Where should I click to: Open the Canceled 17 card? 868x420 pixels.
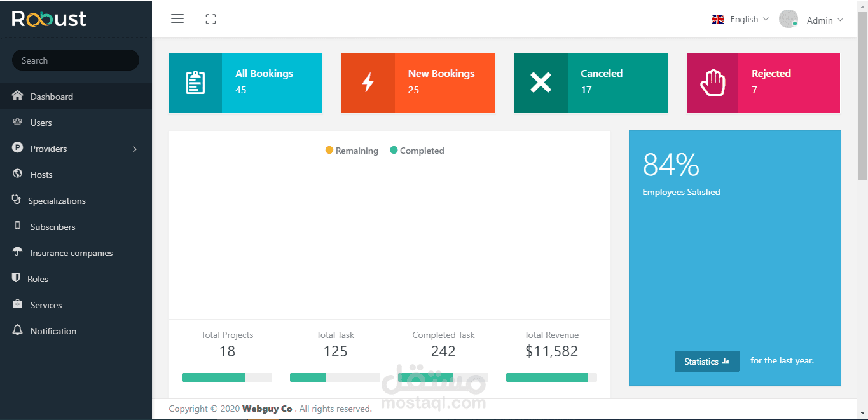point(591,83)
